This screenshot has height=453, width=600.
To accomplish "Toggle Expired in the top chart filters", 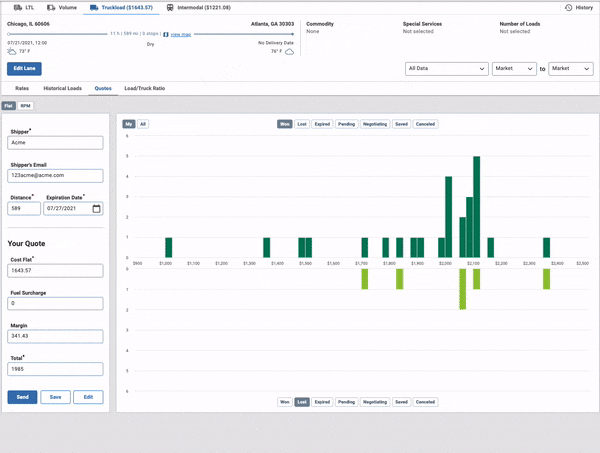I will (322, 124).
